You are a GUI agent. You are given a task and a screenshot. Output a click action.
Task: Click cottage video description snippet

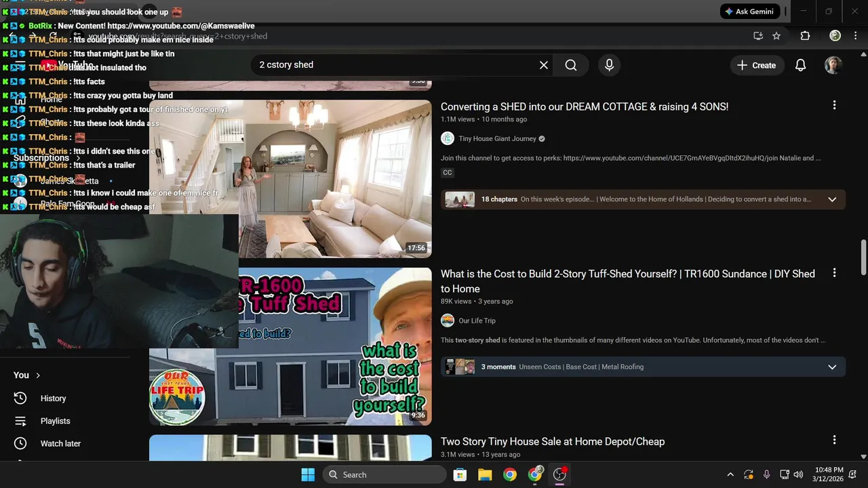pyautogui.click(x=631, y=158)
